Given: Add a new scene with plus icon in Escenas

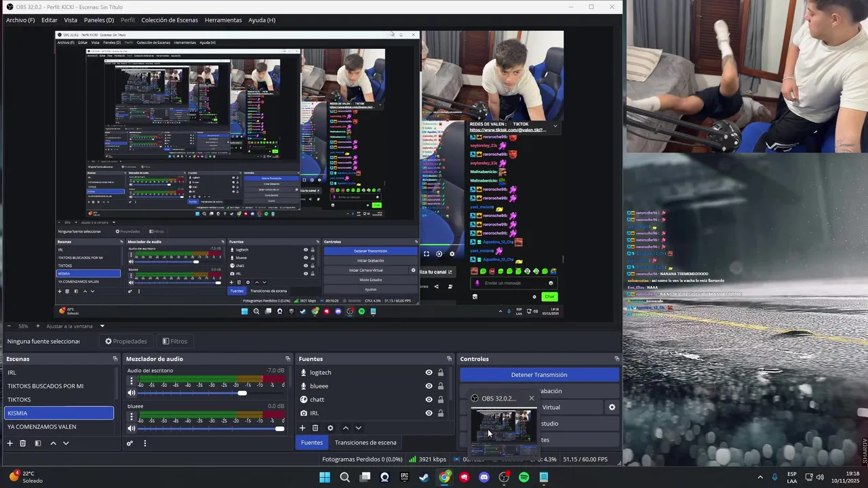Looking at the screenshot, I should tap(9, 443).
